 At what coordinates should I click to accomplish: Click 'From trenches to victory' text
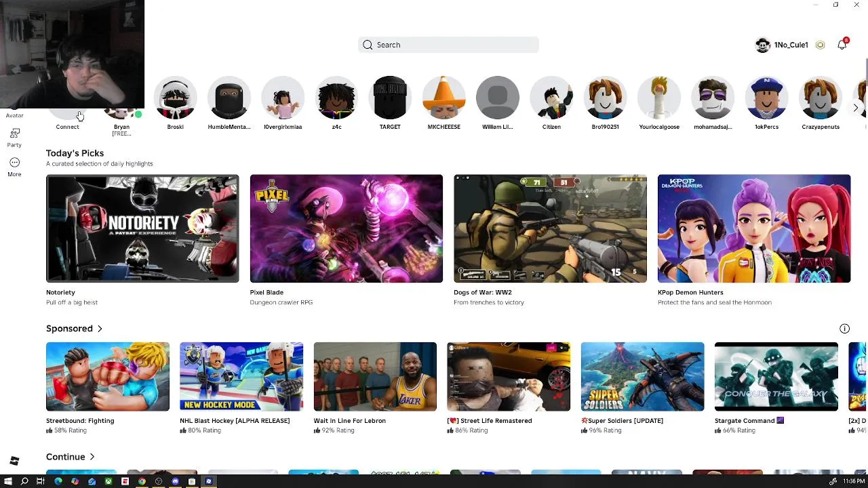click(489, 302)
